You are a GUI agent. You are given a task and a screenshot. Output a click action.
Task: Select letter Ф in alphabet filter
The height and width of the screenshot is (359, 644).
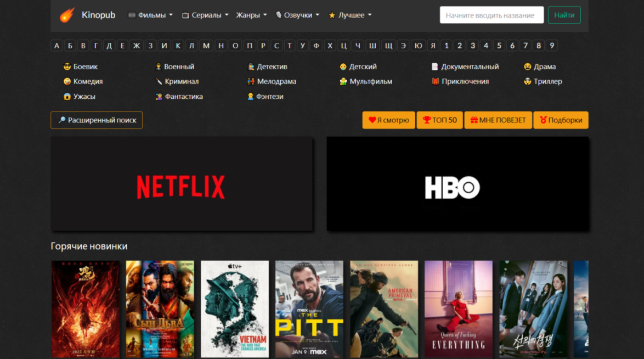[316, 46]
